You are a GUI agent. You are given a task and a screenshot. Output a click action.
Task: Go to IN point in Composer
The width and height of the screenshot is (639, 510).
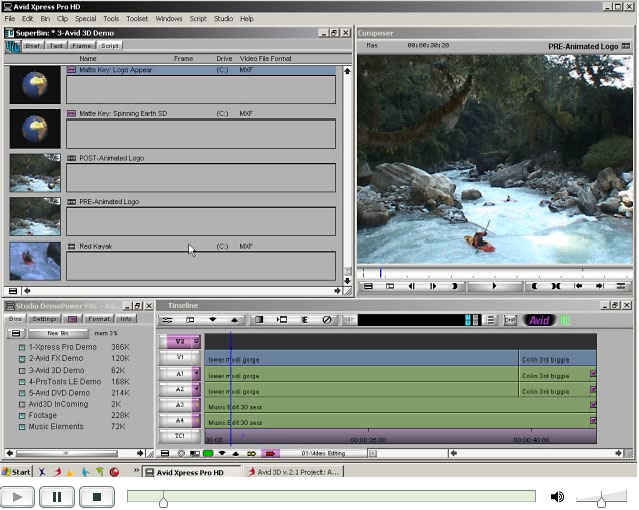(578, 286)
